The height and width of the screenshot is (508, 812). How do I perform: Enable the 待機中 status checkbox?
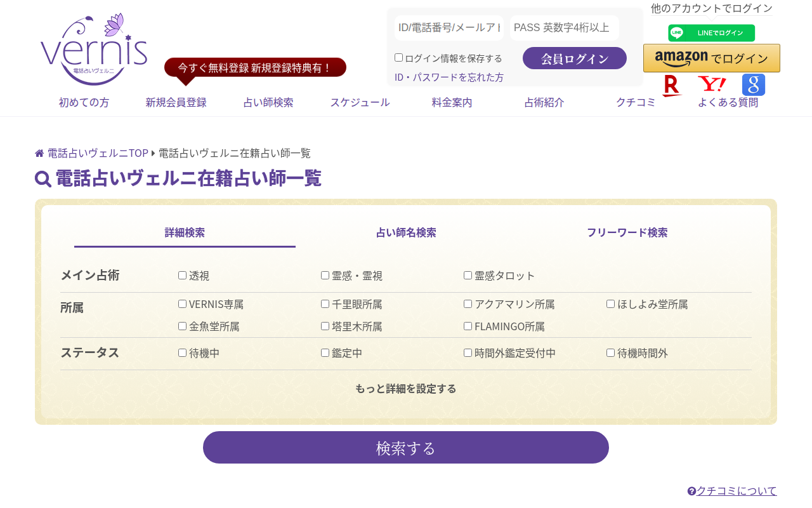[182, 352]
